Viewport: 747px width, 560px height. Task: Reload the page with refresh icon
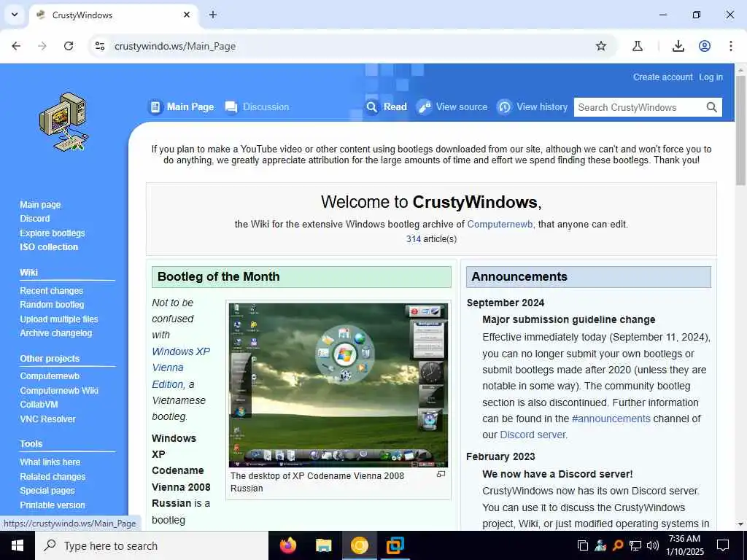(69, 46)
